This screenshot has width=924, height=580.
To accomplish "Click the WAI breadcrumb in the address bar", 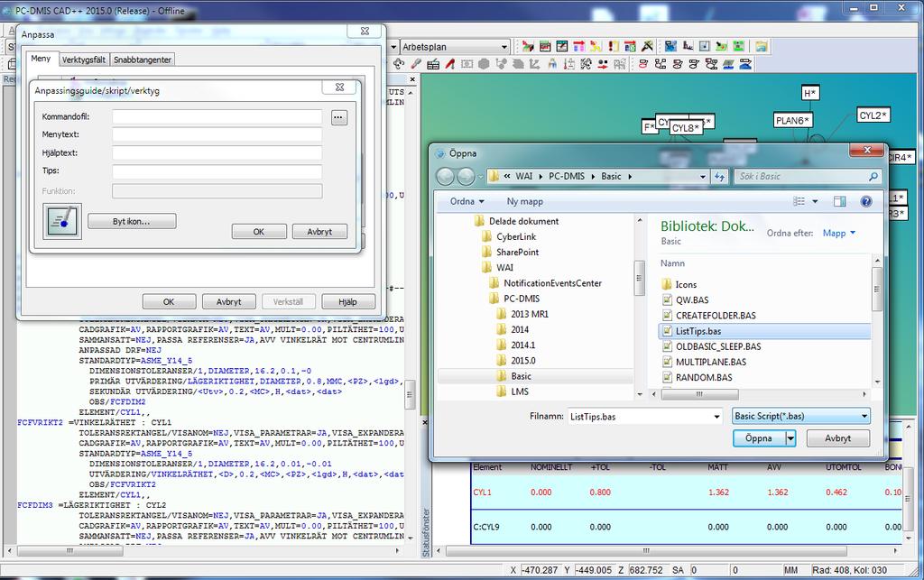I will (x=524, y=176).
